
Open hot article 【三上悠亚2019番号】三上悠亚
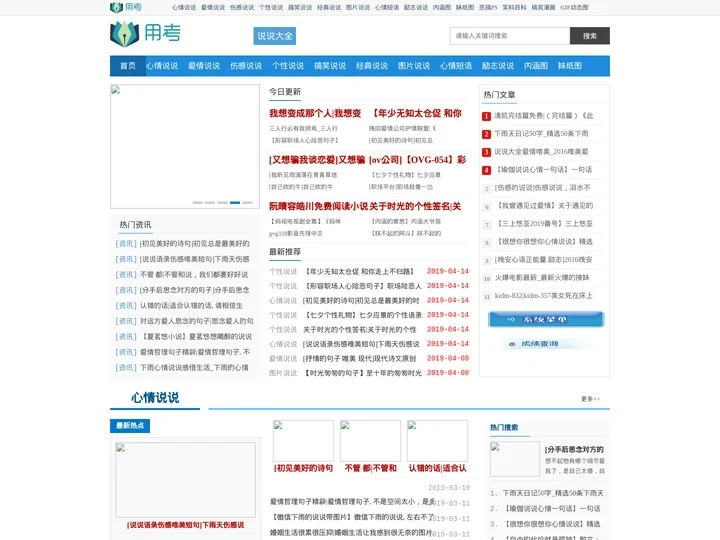pyautogui.click(x=543, y=224)
